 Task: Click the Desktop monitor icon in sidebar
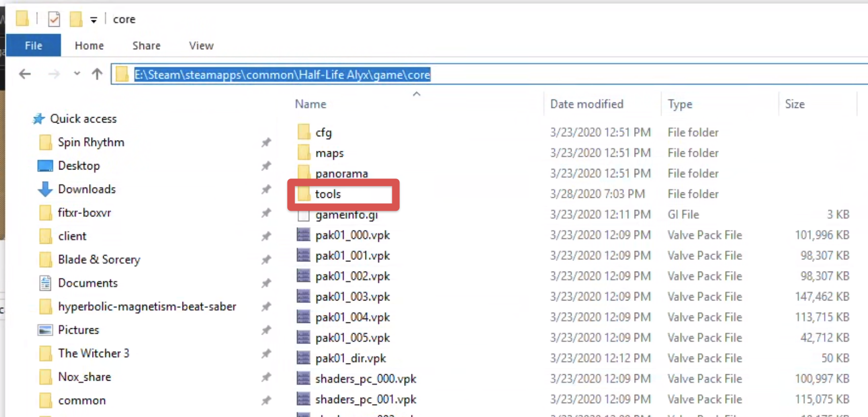click(x=45, y=166)
